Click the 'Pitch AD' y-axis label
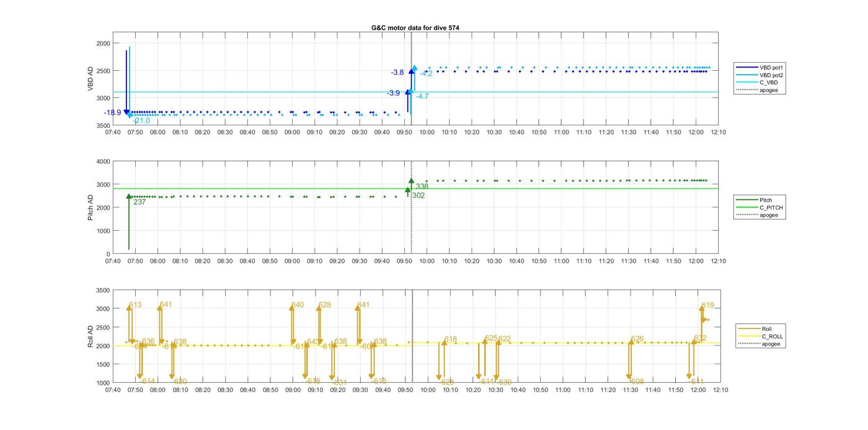Image resolution: width=868 pixels, height=430 pixels. [x=91, y=208]
